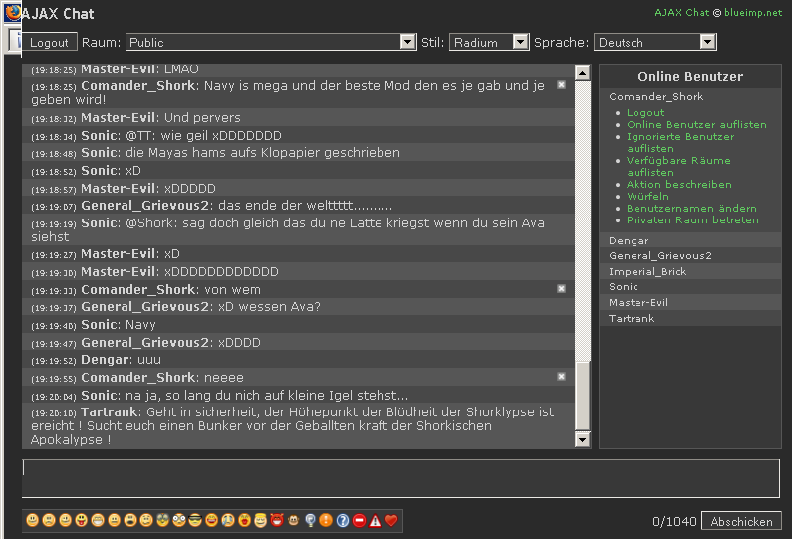The image size is (792, 539).
Task: Insert the toothy grin emoticon
Action: click(x=97, y=520)
